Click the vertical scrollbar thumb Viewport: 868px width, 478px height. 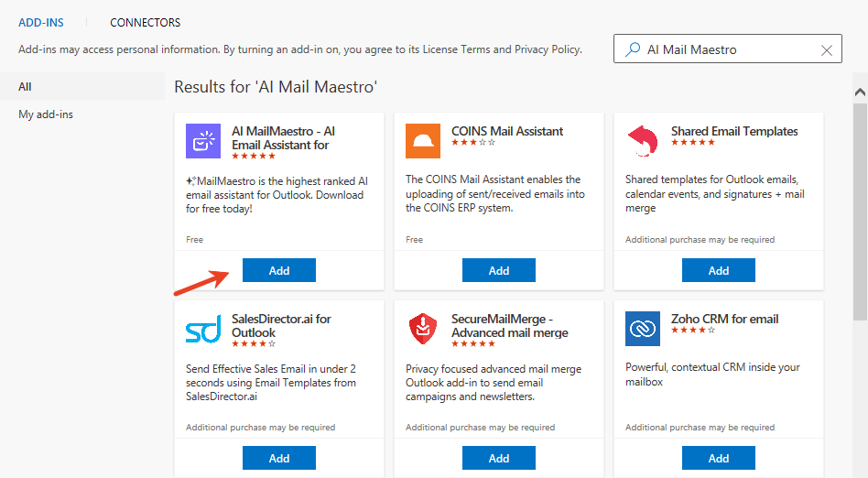tap(860, 212)
